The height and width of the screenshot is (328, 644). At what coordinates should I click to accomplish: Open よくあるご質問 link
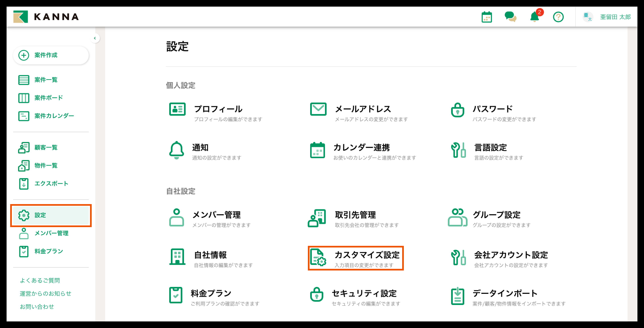point(40,281)
